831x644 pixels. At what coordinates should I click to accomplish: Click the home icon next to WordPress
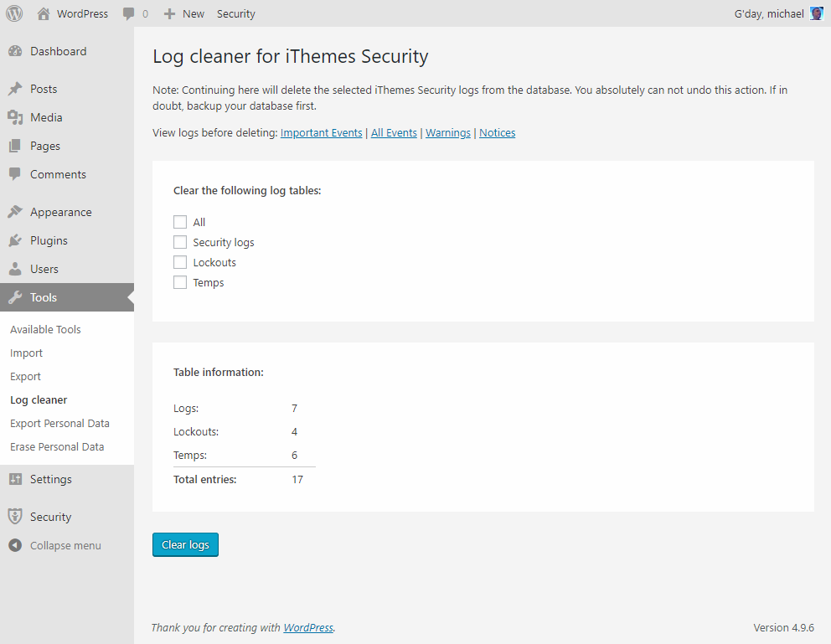44,13
